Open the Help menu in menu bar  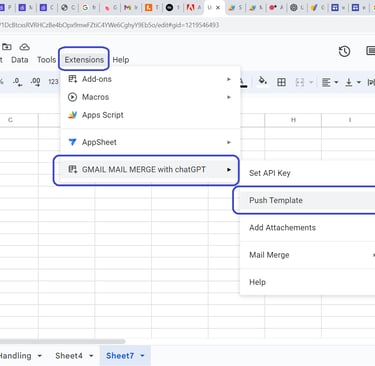(x=121, y=60)
